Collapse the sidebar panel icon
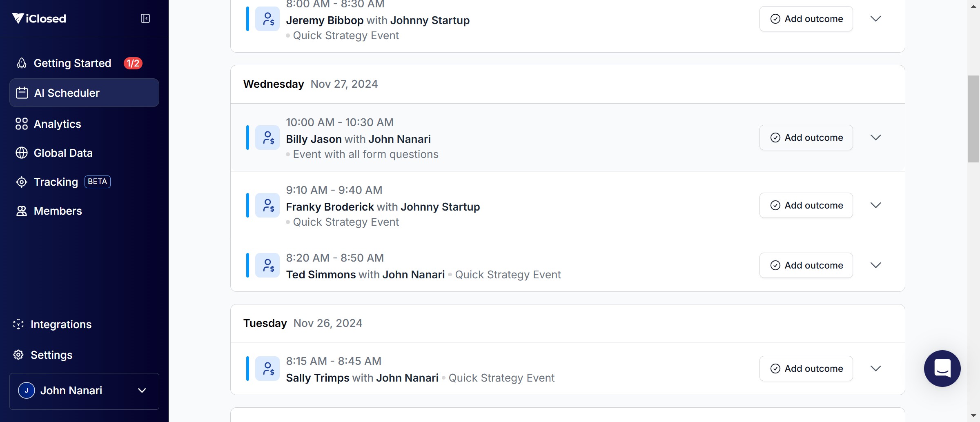The width and height of the screenshot is (980, 422). click(145, 18)
